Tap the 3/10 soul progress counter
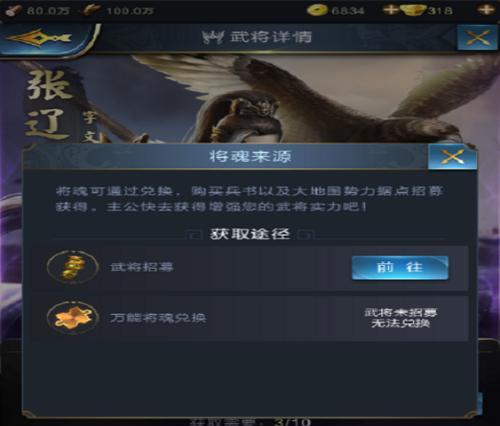Screen dimensions: 500x426 coord(292,422)
